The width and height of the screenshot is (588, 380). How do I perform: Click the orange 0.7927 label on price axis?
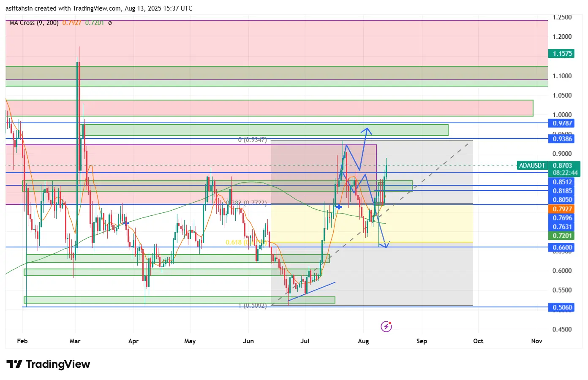click(x=562, y=209)
